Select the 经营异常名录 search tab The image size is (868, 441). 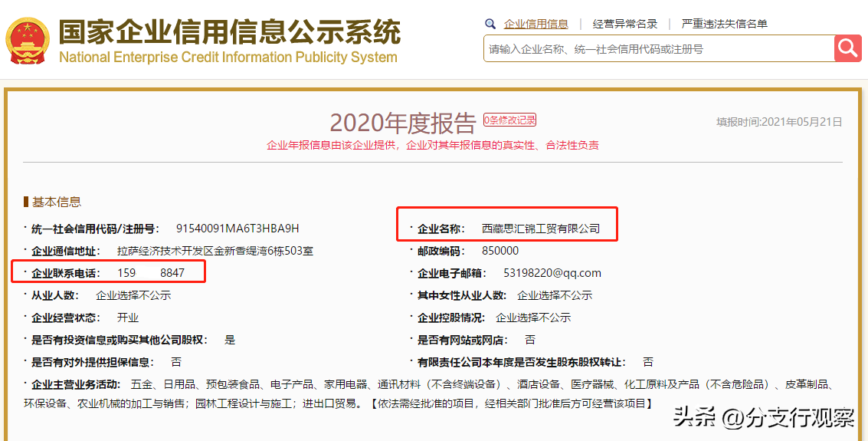(625, 24)
